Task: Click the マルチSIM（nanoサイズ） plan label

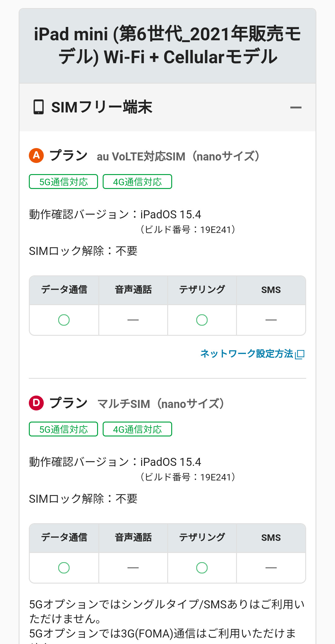Action: (x=161, y=404)
